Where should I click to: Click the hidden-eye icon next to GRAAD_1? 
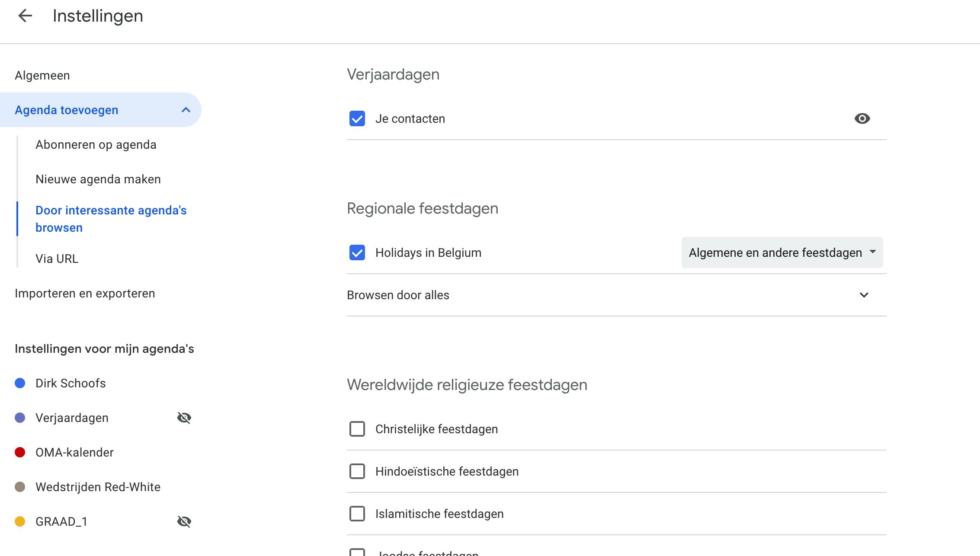(x=184, y=521)
